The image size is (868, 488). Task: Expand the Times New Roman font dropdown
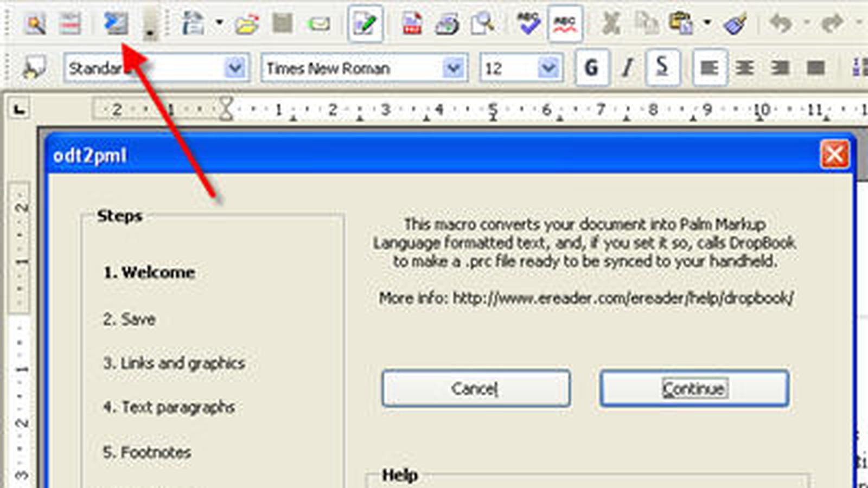click(x=454, y=68)
